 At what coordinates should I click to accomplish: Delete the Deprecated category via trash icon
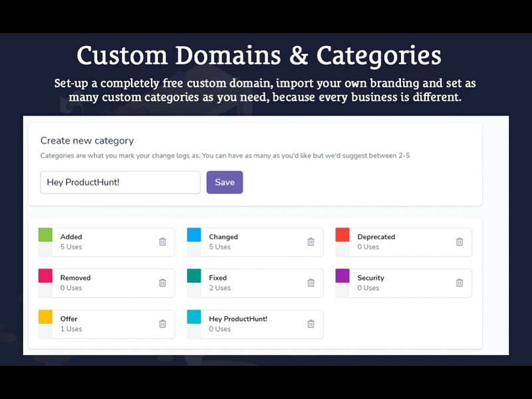[x=460, y=241]
